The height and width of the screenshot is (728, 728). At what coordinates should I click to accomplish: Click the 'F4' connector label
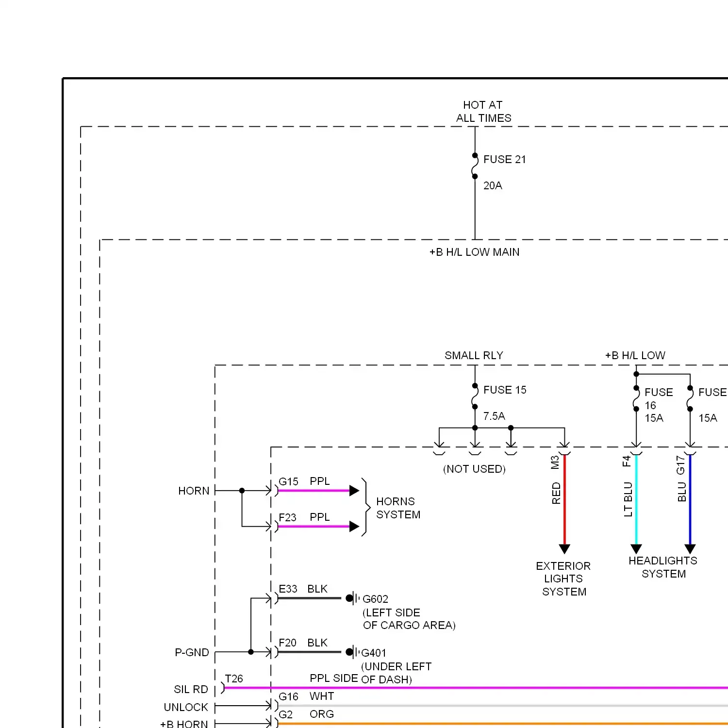(627, 461)
